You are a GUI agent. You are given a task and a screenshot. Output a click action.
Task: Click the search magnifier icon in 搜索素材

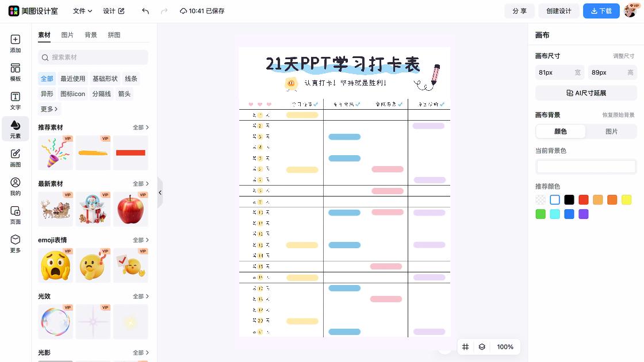[x=45, y=57]
